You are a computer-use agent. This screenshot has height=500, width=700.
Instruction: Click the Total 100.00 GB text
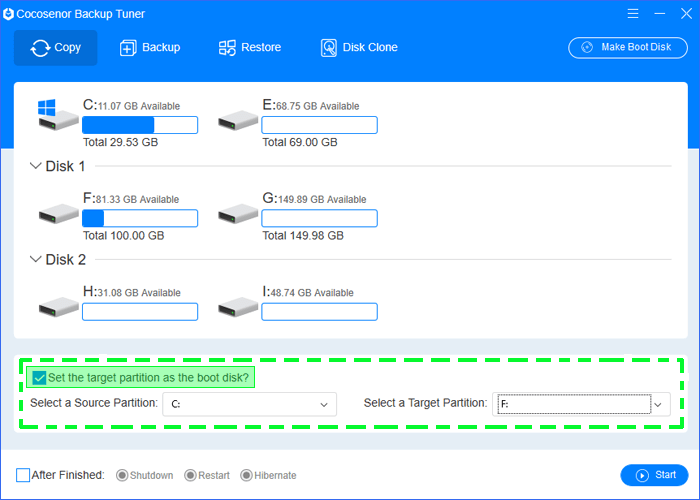click(x=124, y=236)
